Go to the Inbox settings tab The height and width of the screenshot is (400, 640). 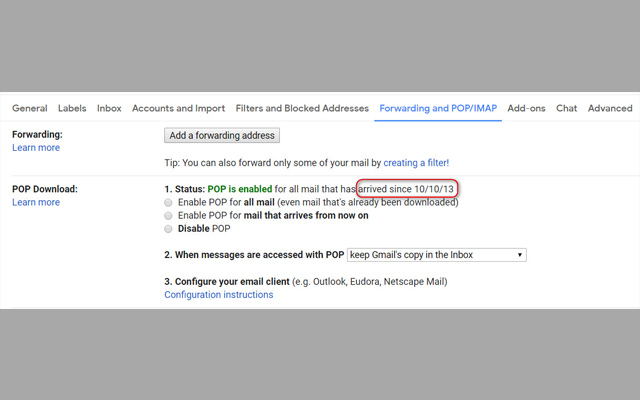click(109, 108)
